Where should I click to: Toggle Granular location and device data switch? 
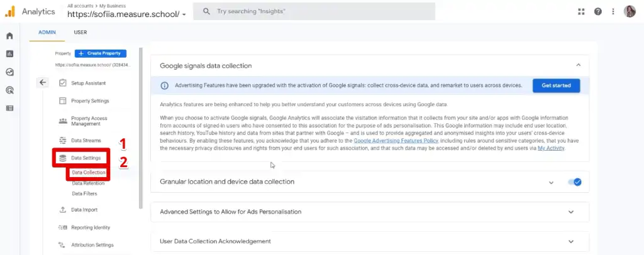[575, 182]
